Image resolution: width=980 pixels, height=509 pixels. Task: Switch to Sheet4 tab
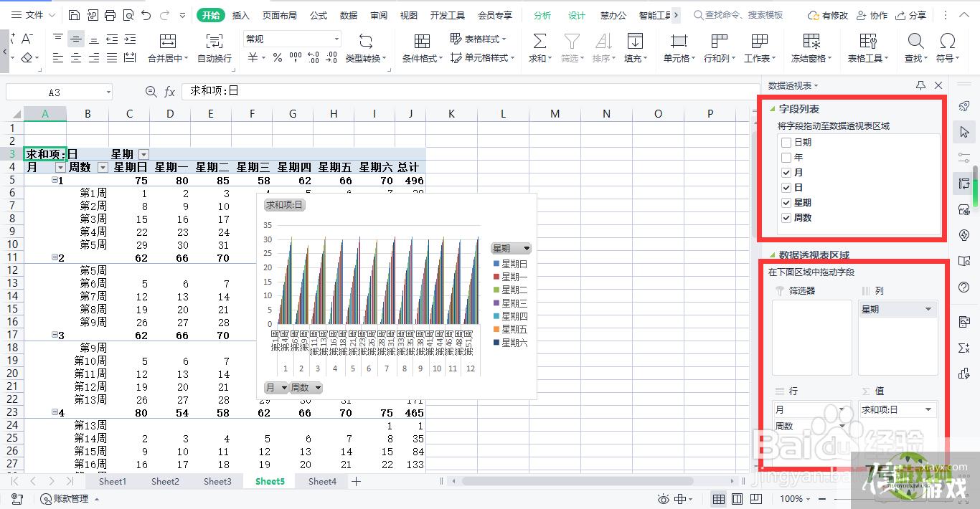point(322,481)
